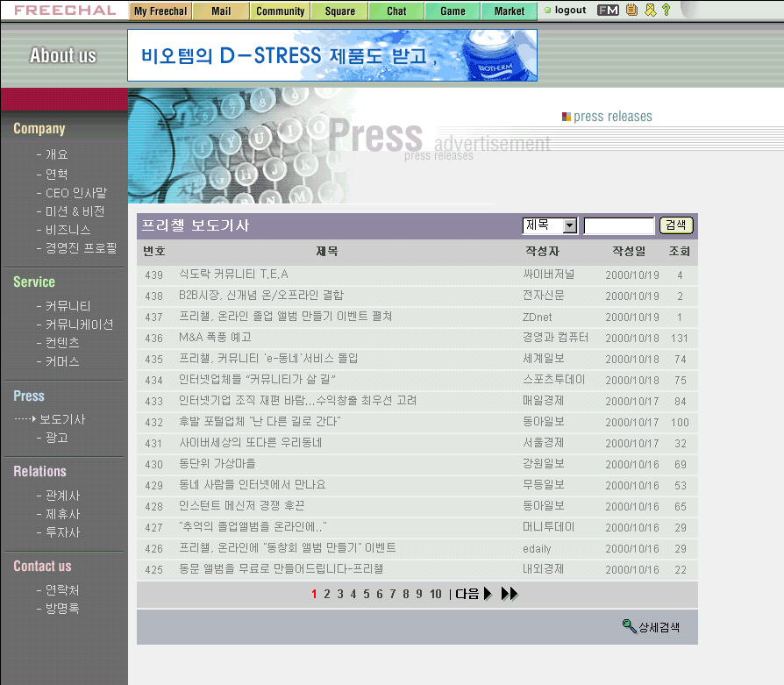This screenshot has height=685, width=784.
Task: Select 비즈니스 in the sidebar
Action: point(68,230)
